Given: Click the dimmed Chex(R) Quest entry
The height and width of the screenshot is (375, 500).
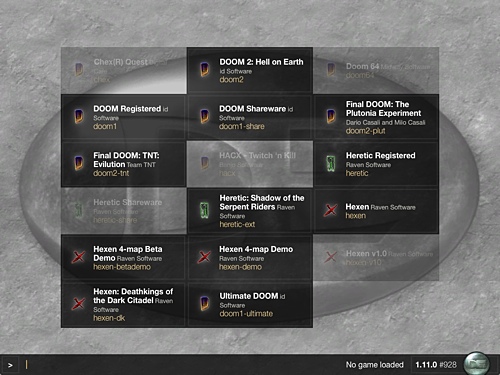Looking at the screenshot, I should pos(124,70).
